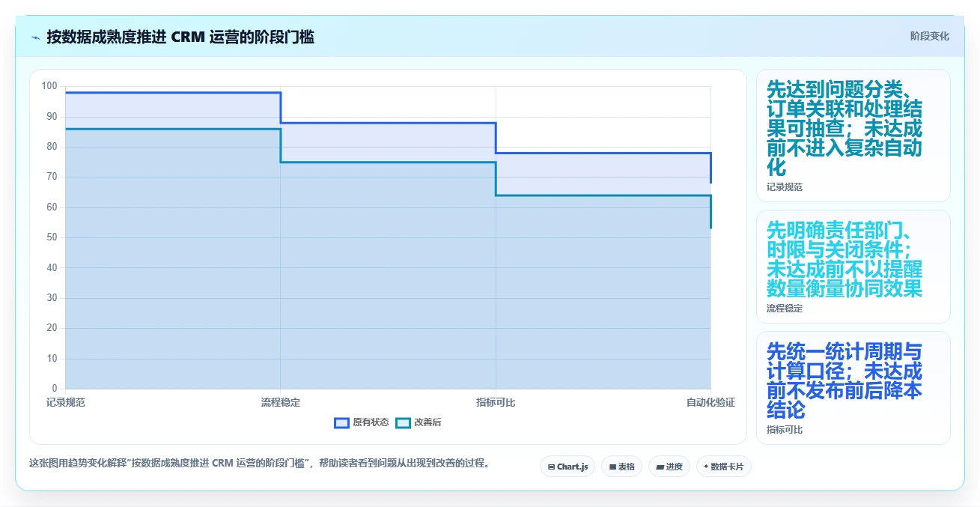Click the 记录规范 x-axis label
980x507 pixels.
coord(66,403)
